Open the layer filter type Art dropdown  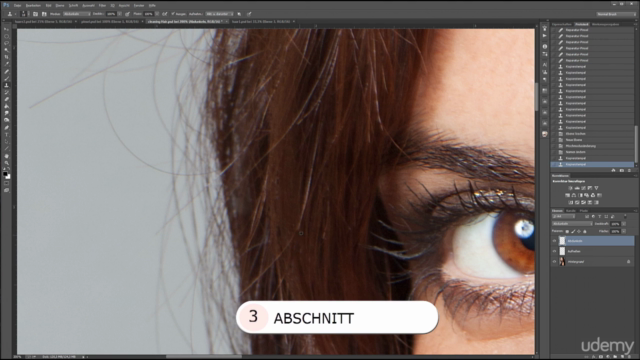(x=564, y=216)
